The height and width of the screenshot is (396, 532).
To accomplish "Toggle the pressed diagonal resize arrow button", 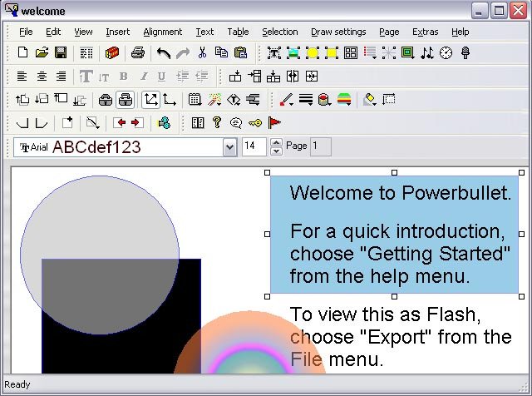I will click(151, 100).
